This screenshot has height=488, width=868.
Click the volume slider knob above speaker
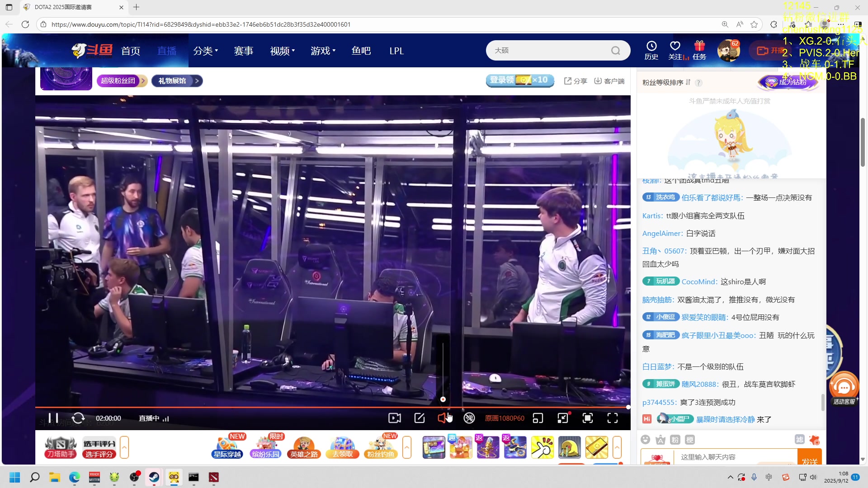tap(443, 399)
